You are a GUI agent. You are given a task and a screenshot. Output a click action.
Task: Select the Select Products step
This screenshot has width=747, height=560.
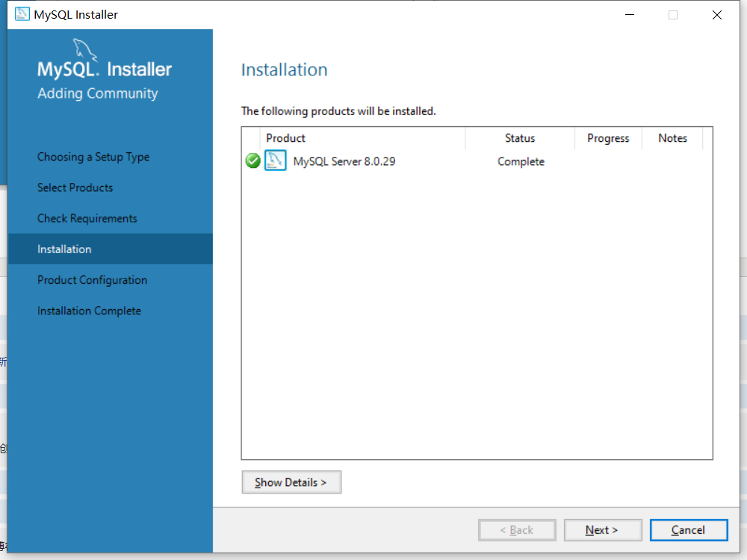pos(75,187)
